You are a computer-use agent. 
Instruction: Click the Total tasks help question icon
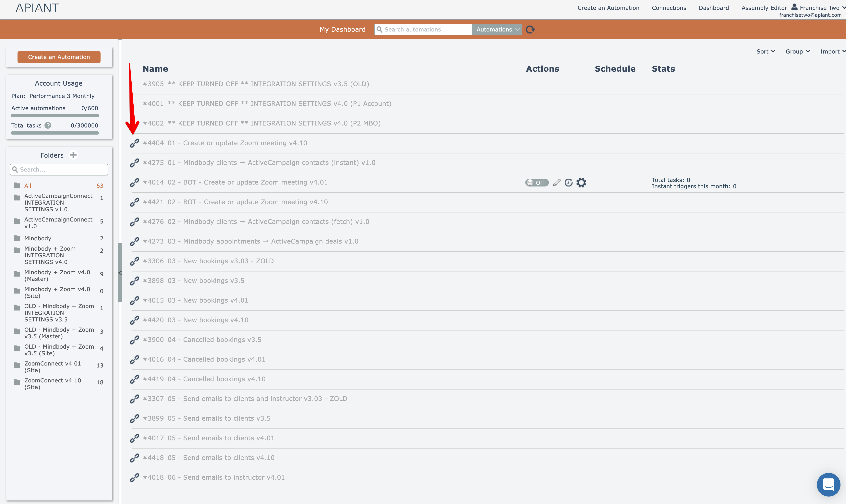coord(48,125)
